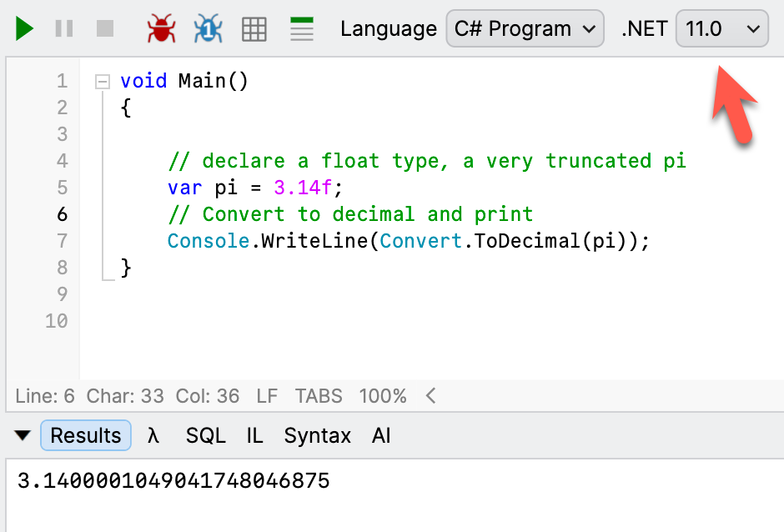Click on 'Convert' in the ToDecimal call
The image size is (784, 532).
pos(420,241)
